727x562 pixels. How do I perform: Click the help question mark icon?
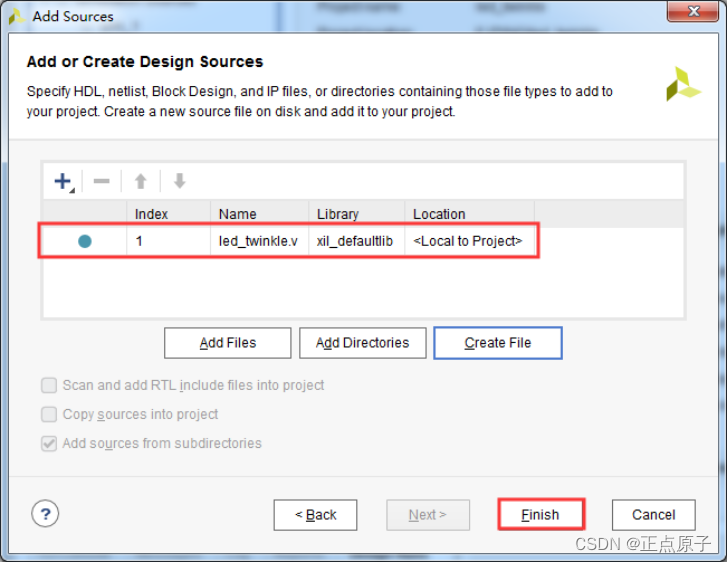45,514
